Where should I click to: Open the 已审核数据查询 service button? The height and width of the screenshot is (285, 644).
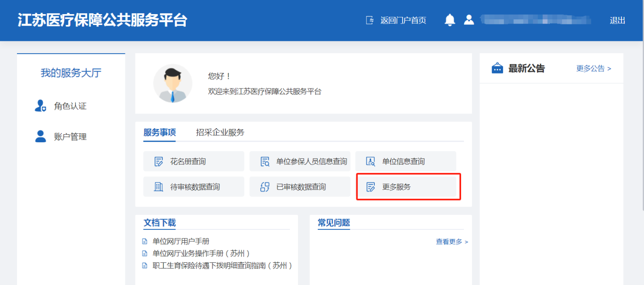300,187
